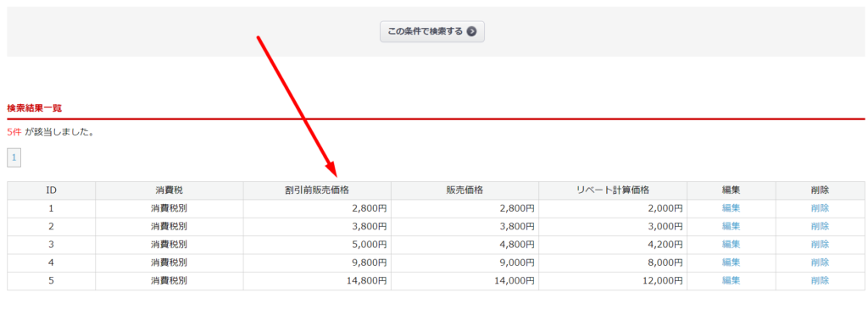Click the 5件 result count text
The image size is (868, 309).
click(x=14, y=133)
